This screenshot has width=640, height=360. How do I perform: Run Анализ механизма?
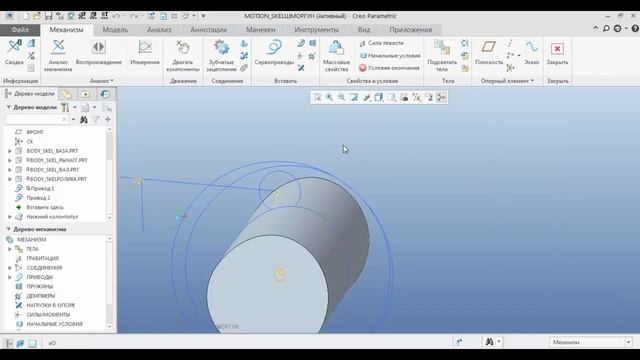58,55
